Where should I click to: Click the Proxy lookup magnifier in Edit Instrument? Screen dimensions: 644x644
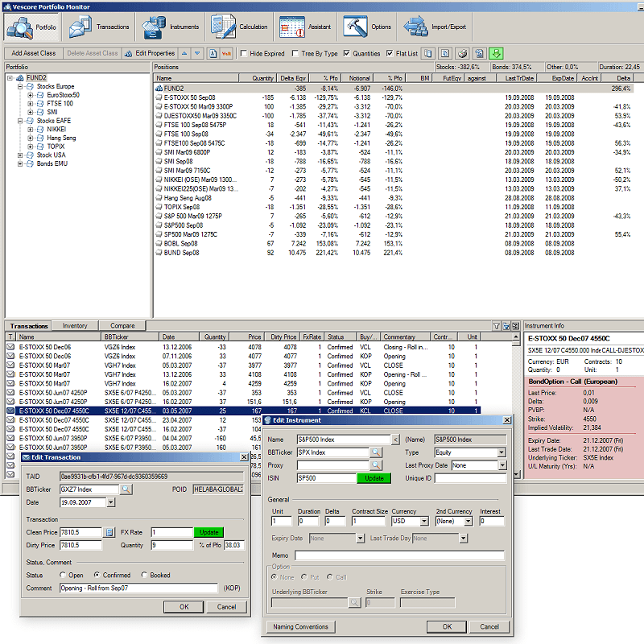[375, 464]
